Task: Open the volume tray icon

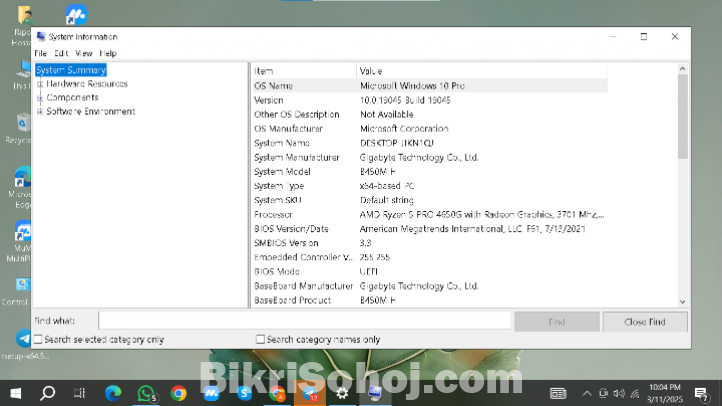Action: pos(619,394)
